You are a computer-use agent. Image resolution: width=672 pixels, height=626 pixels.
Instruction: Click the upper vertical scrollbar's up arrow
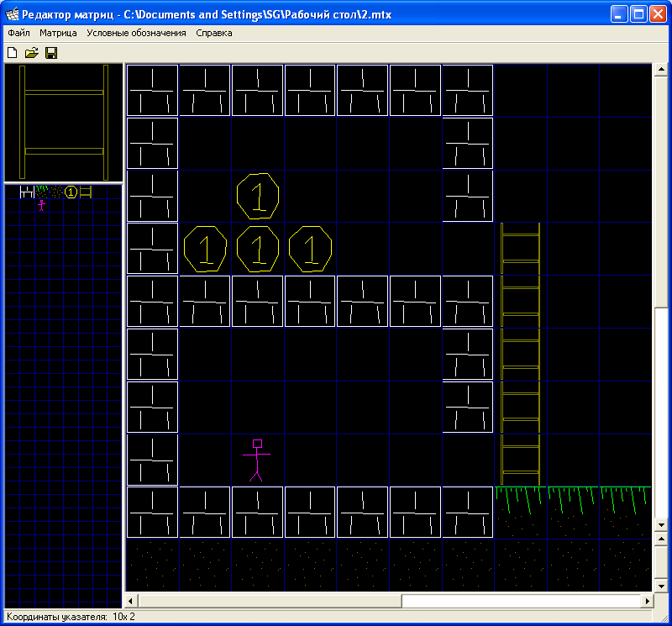(661, 70)
